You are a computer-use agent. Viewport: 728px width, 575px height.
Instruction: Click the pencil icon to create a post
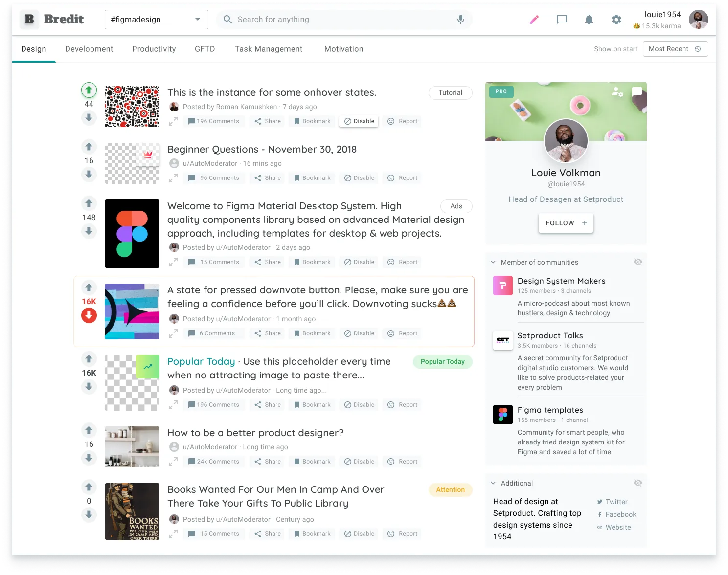(x=534, y=20)
